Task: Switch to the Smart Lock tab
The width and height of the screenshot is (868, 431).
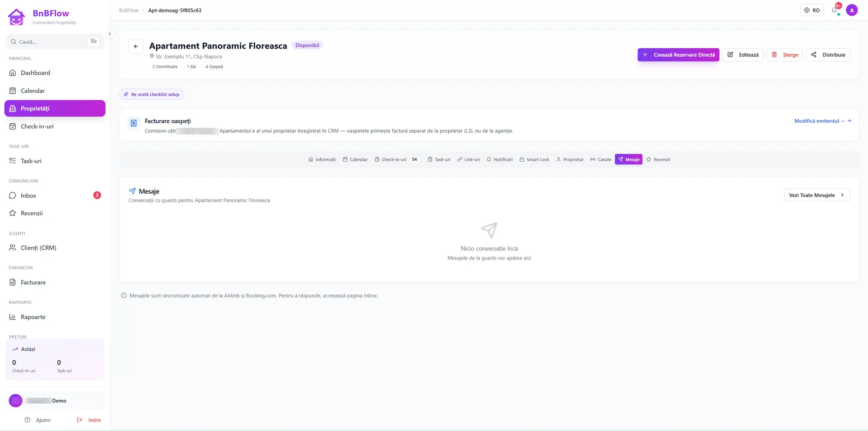Action: (x=534, y=159)
